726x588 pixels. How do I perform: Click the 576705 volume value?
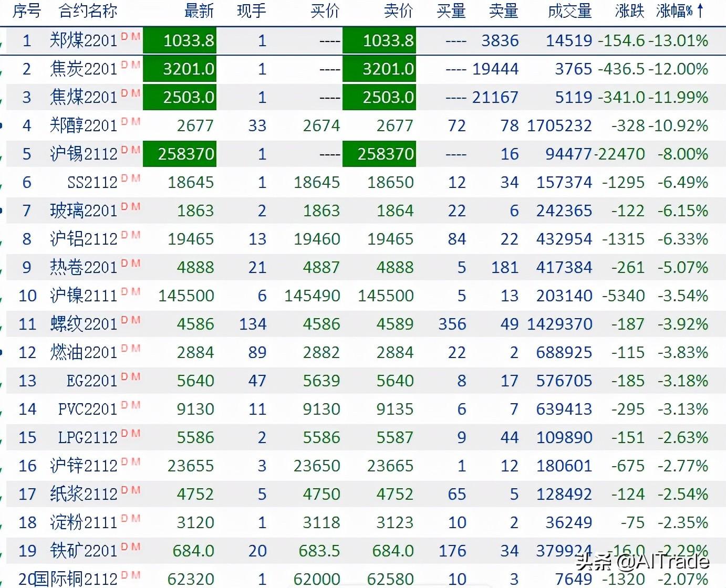click(564, 381)
